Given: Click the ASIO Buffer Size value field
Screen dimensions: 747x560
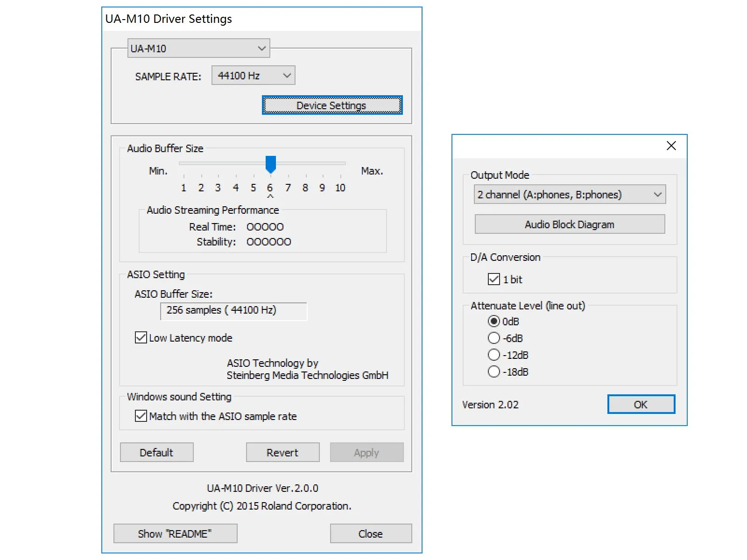Looking at the screenshot, I should (x=233, y=311).
